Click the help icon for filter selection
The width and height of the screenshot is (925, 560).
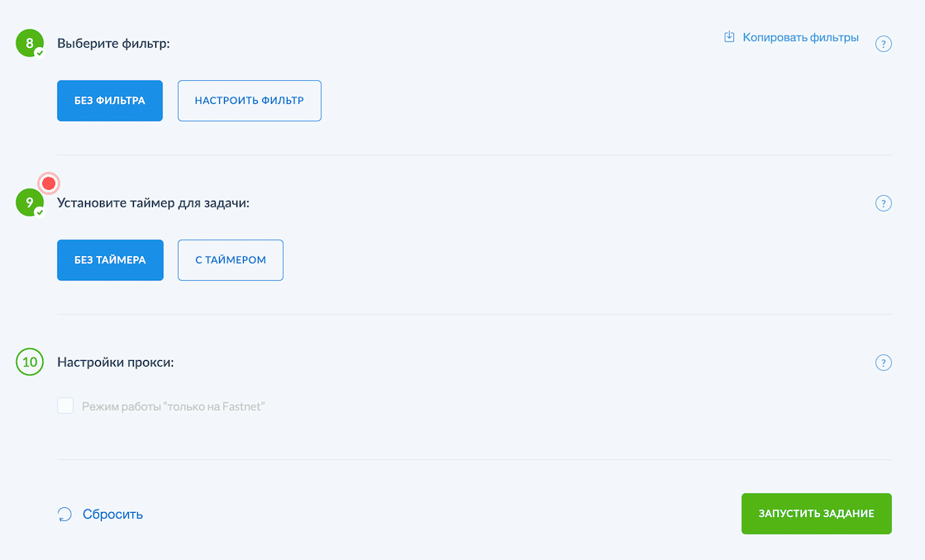click(883, 44)
